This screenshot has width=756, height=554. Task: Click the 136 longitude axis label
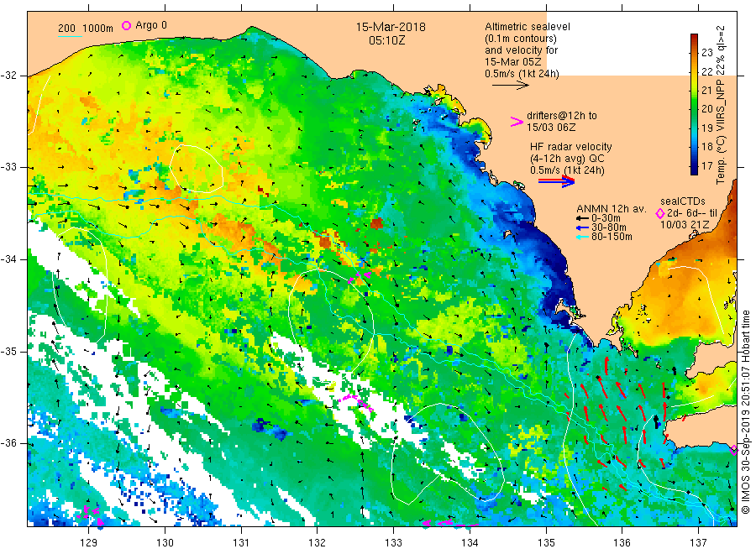click(x=622, y=543)
